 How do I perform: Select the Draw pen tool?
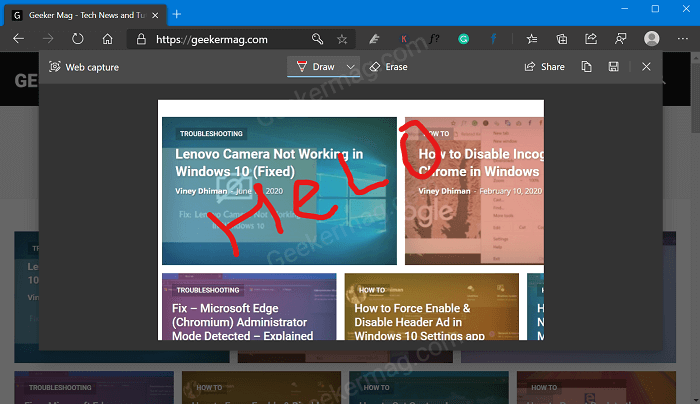316,67
